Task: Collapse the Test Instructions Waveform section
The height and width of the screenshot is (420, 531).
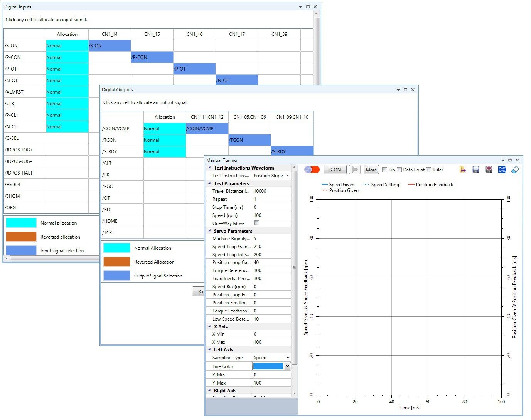Action: tap(209, 168)
